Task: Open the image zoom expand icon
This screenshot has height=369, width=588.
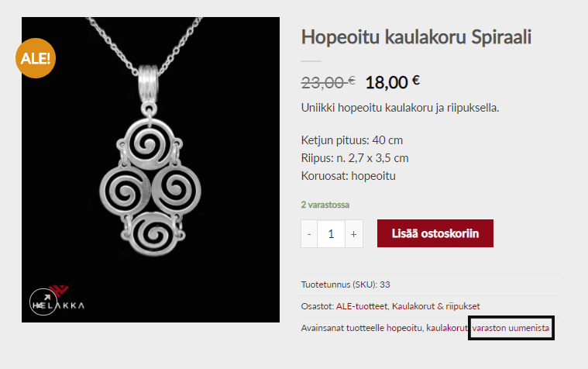Action: (43, 302)
